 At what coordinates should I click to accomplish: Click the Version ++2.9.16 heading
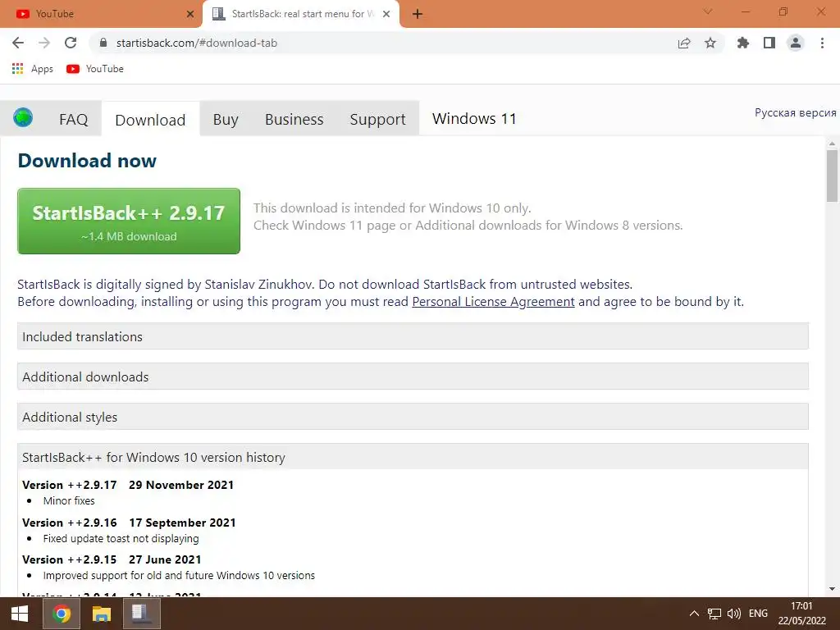pos(129,523)
